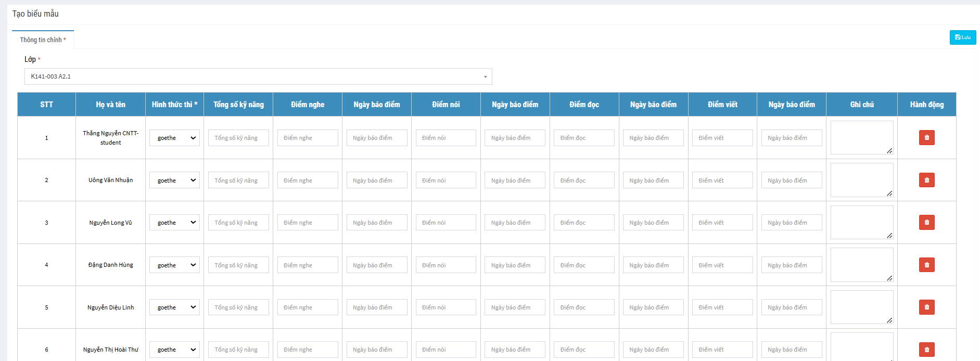Select Điểm đọc input for Đặng Danh Hùng
Screen dimensions: 980x361
(584, 265)
